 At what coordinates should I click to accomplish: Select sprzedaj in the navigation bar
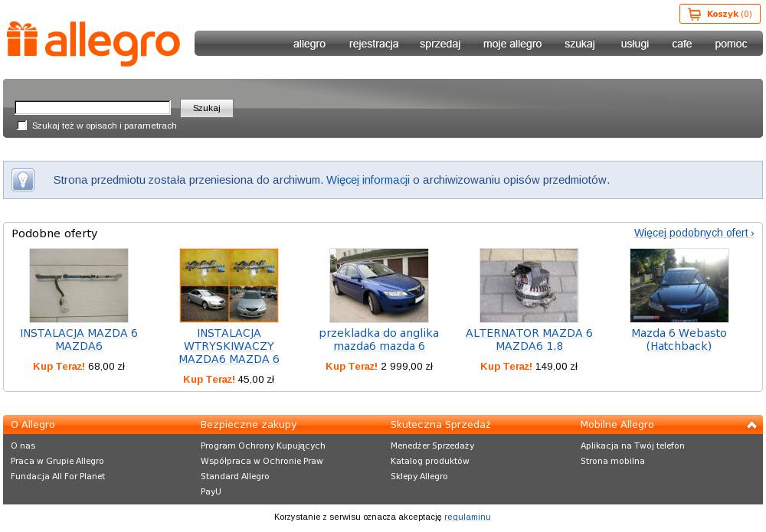click(440, 44)
